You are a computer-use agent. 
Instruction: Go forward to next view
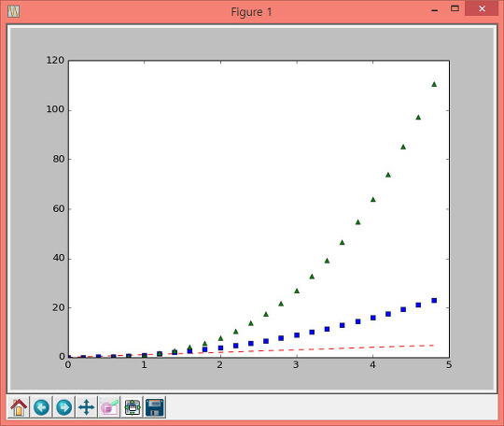pyautogui.click(x=64, y=407)
